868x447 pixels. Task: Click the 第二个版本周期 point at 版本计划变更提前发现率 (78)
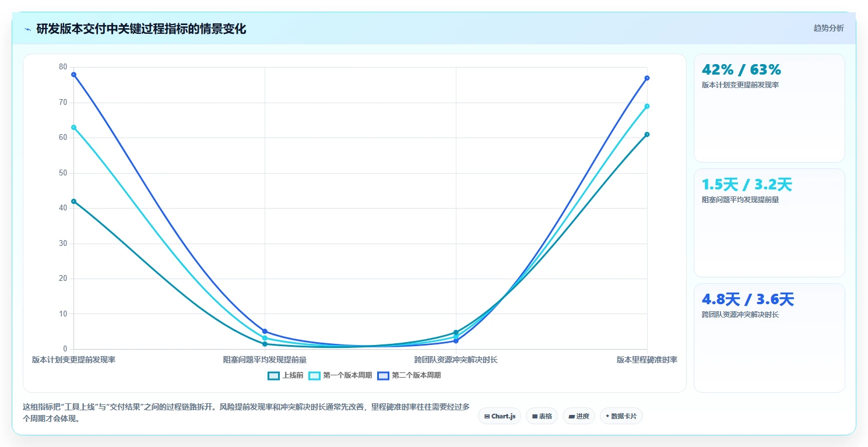click(x=73, y=75)
